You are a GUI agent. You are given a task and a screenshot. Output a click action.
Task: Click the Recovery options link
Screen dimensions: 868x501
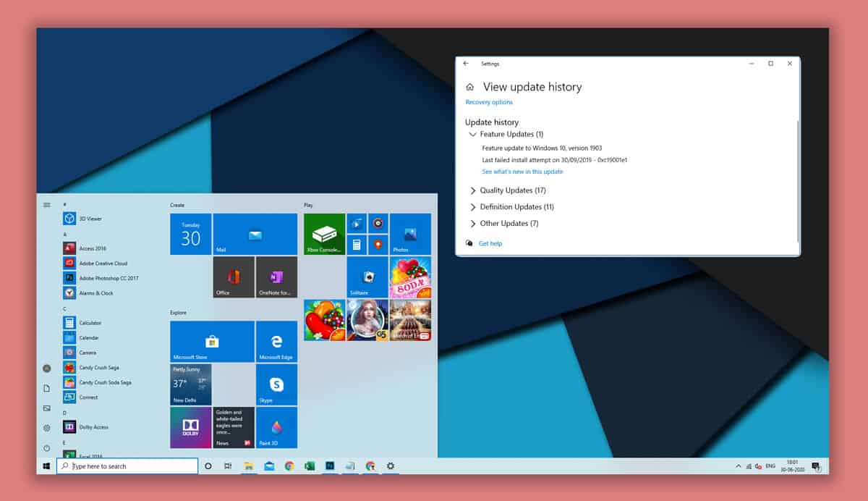click(489, 102)
